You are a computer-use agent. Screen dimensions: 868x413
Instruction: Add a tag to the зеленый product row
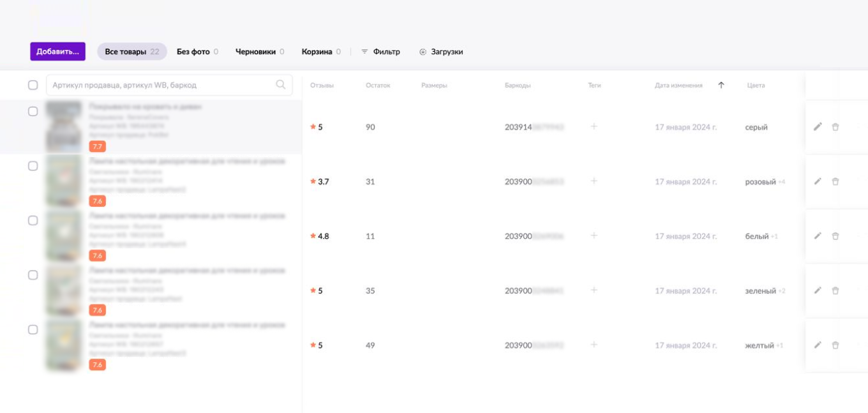pos(594,290)
